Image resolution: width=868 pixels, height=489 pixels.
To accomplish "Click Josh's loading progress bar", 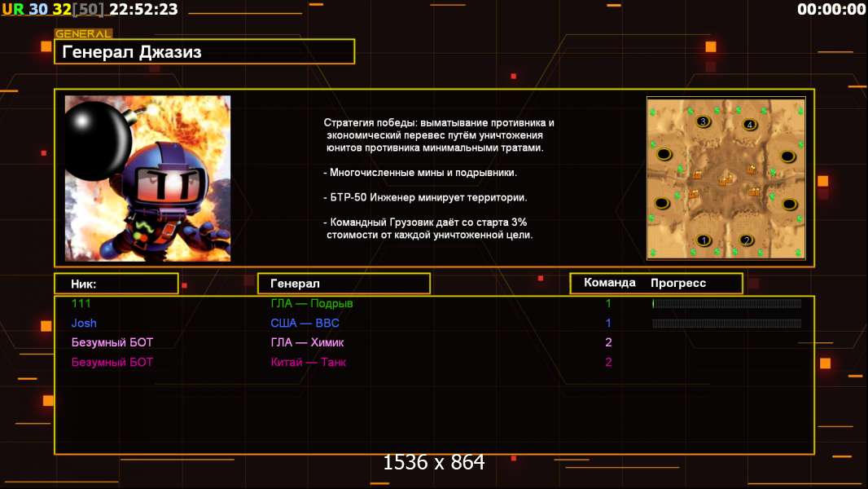I will (727, 323).
